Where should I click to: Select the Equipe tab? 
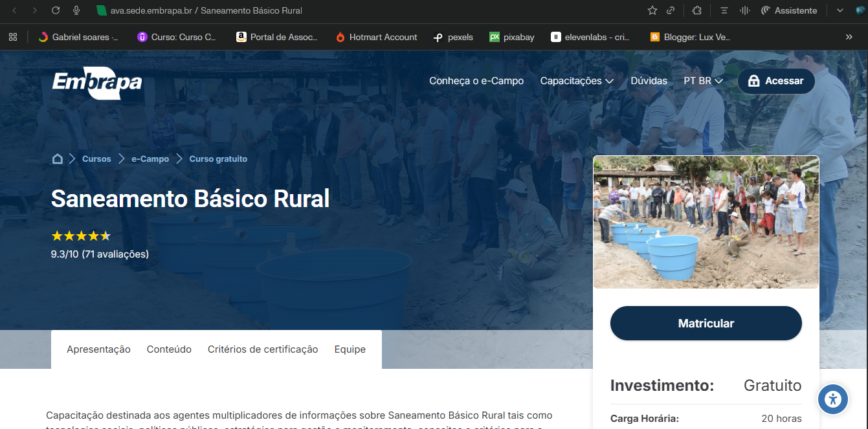tap(350, 349)
